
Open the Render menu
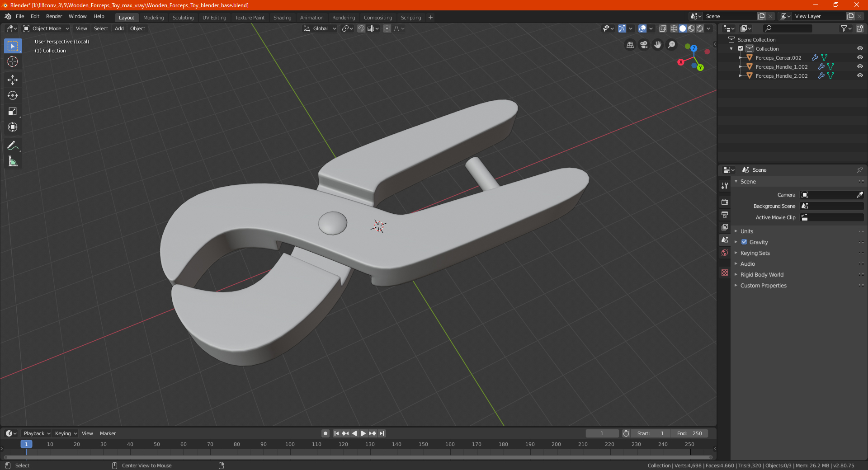pyautogui.click(x=54, y=16)
